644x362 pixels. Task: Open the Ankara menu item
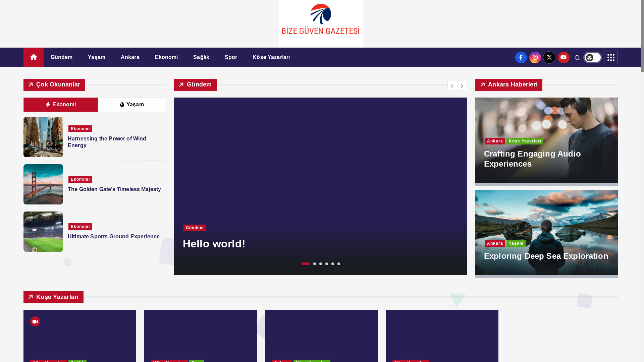(x=130, y=57)
